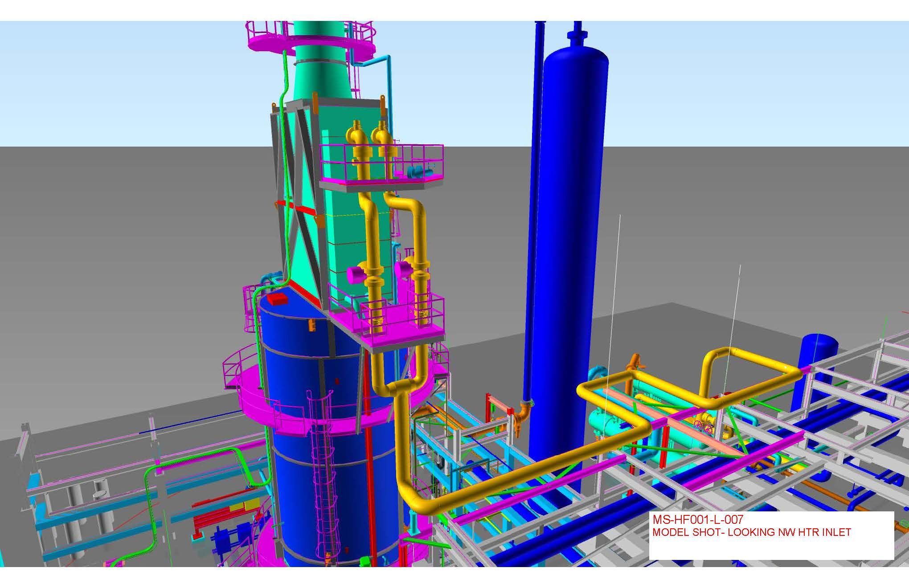The width and height of the screenshot is (909, 588).
Task: Click the magenta top stack platform
Action: click(x=267, y=44)
